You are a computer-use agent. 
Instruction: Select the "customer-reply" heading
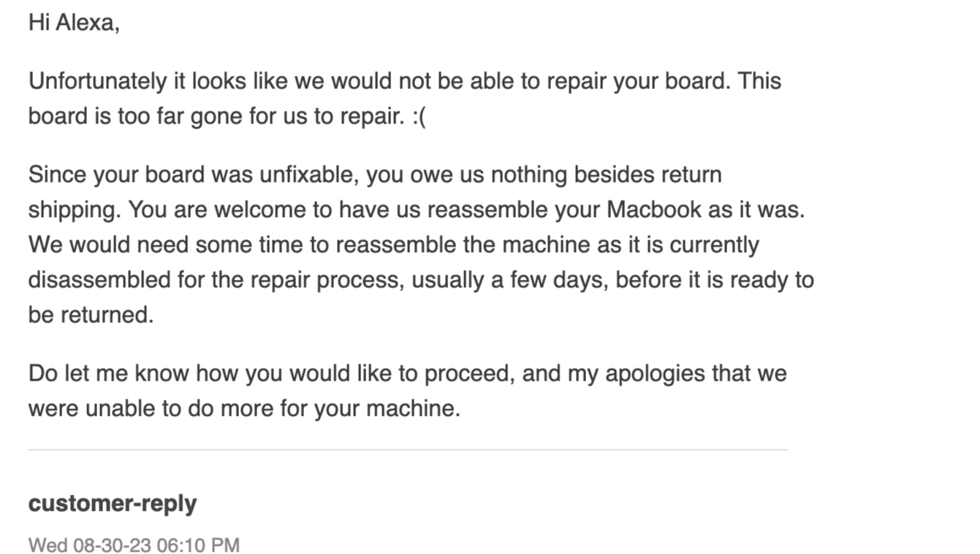113,504
